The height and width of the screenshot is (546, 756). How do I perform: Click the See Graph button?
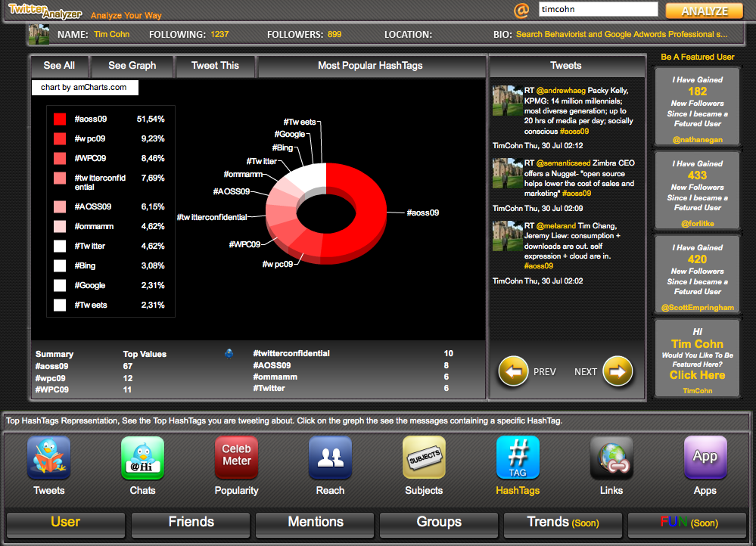tap(132, 66)
